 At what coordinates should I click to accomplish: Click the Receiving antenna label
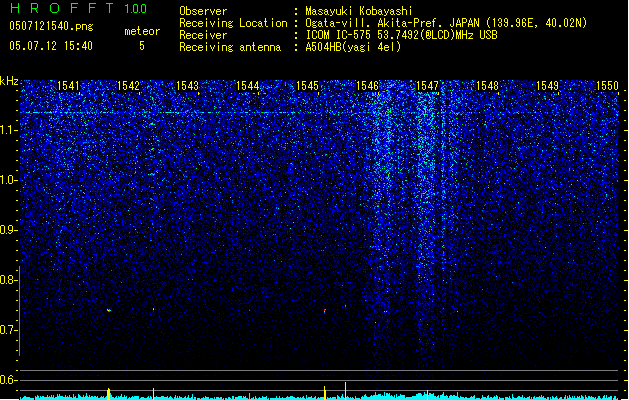[x=230, y=47]
